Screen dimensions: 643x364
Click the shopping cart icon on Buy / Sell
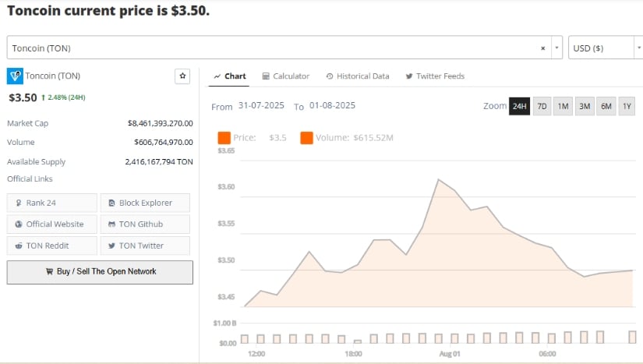point(49,271)
